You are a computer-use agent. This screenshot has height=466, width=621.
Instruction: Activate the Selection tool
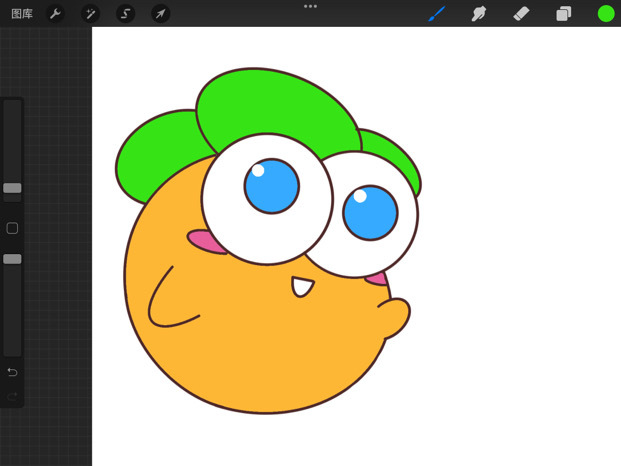(125, 14)
